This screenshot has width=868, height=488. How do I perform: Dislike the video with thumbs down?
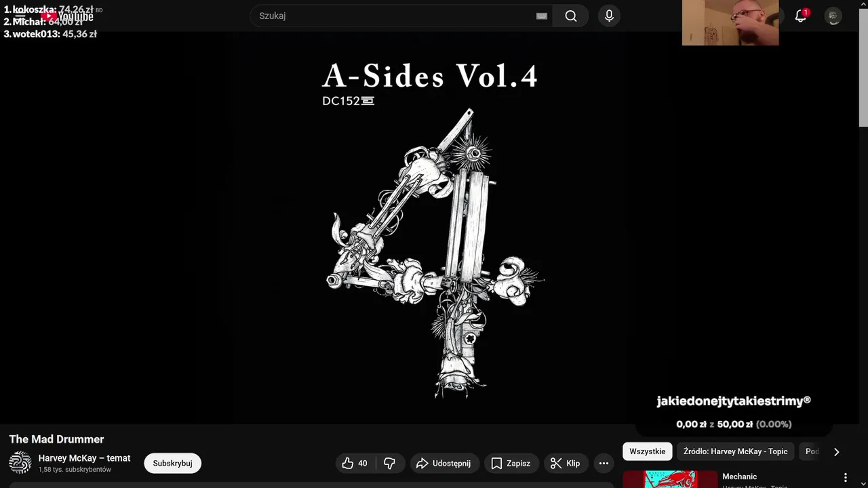390,464
